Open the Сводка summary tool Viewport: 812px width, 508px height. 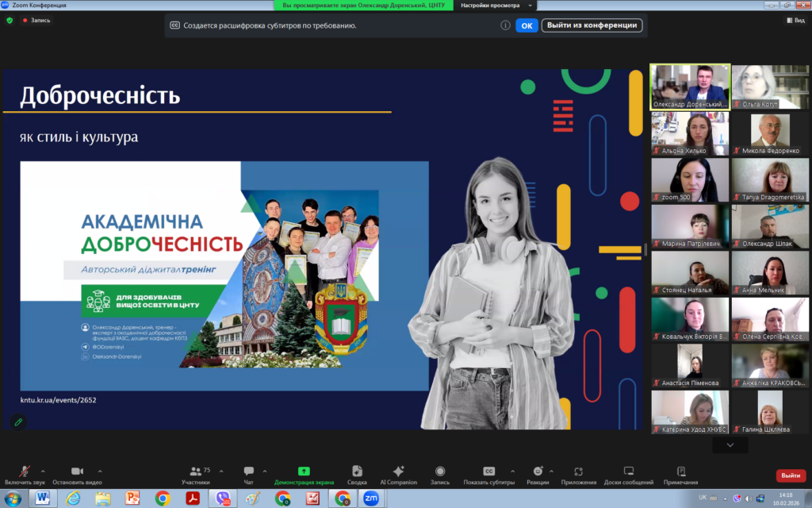[x=357, y=471]
